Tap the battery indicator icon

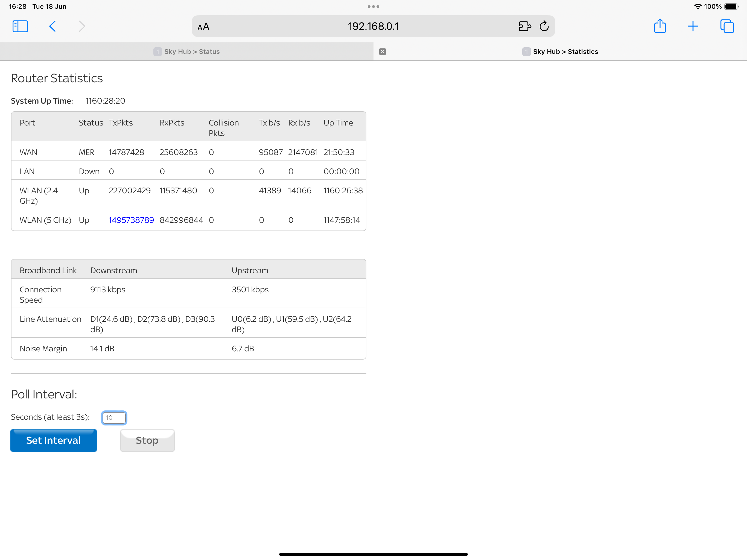tap(731, 6)
